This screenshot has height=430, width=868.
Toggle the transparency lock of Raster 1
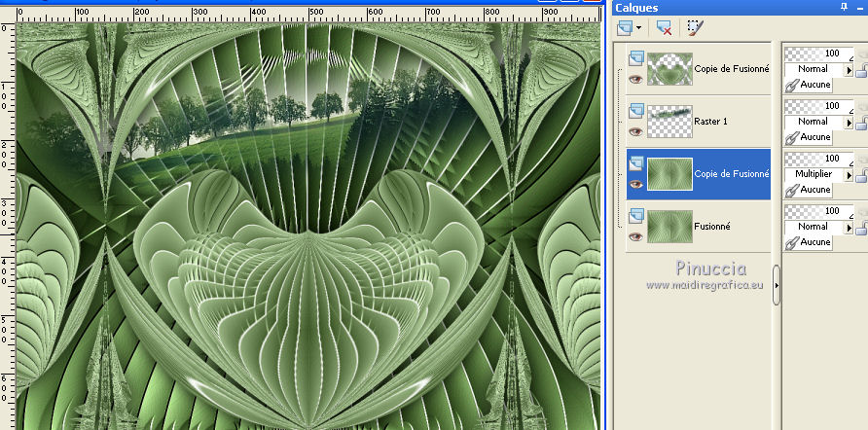tap(861, 124)
